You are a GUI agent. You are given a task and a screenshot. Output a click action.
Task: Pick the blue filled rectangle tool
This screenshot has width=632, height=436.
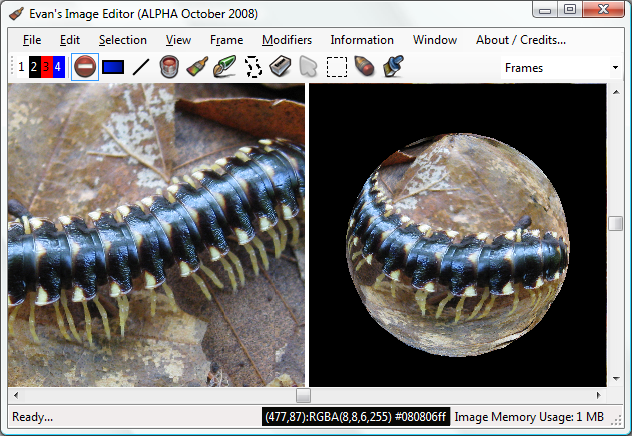coord(113,67)
